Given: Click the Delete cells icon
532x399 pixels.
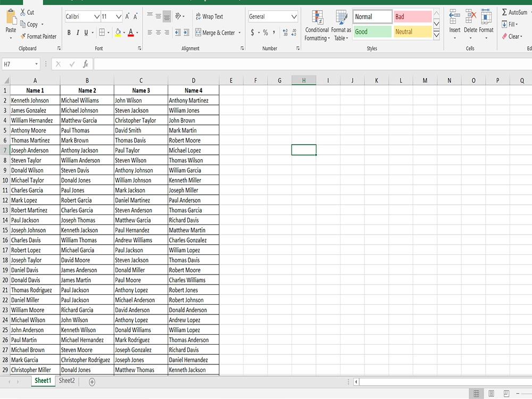Looking at the screenshot, I should click(x=471, y=17).
